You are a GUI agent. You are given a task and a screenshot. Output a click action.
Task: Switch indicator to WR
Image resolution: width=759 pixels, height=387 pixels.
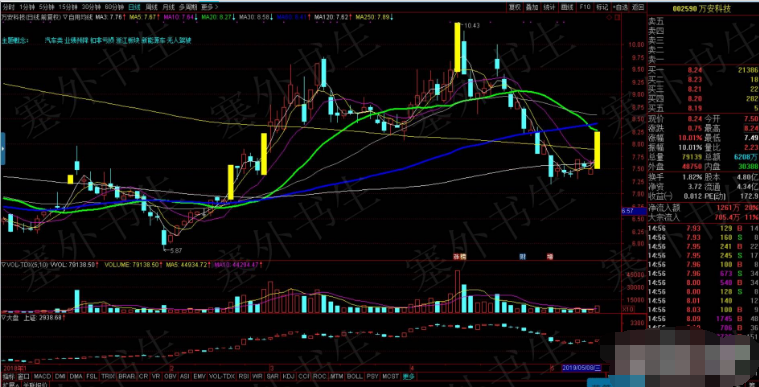coord(258,376)
